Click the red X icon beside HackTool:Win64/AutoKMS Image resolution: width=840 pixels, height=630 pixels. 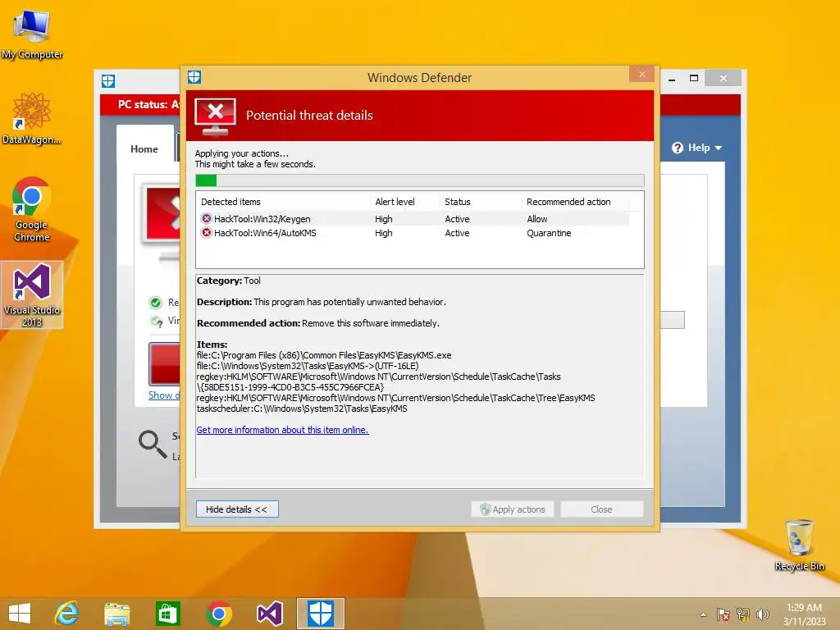[x=206, y=232]
